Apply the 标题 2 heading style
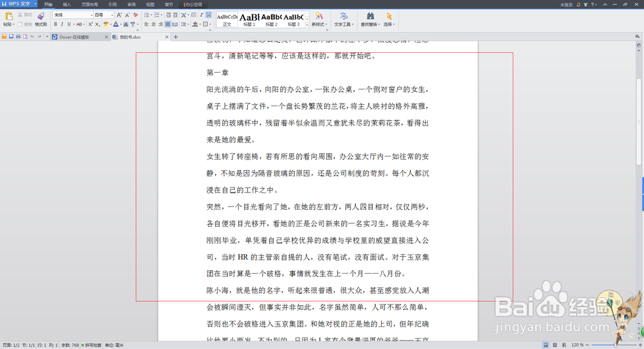This screenshot has width=644, height=349. coord(272,20)
